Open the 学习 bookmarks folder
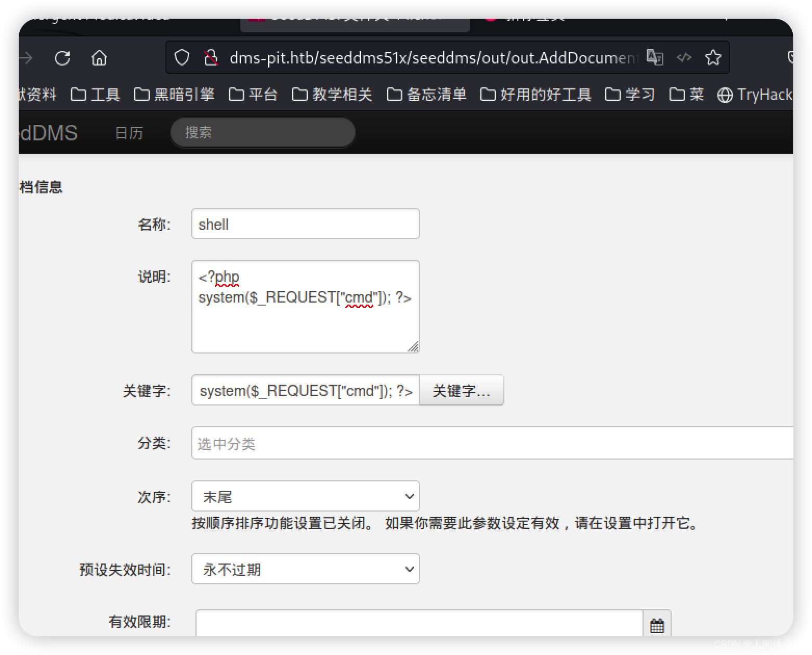Screen dimensions: 812x655 pos(630,94)
